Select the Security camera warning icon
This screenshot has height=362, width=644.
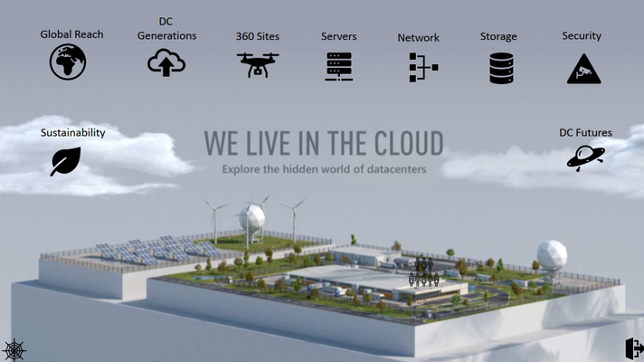[584, 69]
